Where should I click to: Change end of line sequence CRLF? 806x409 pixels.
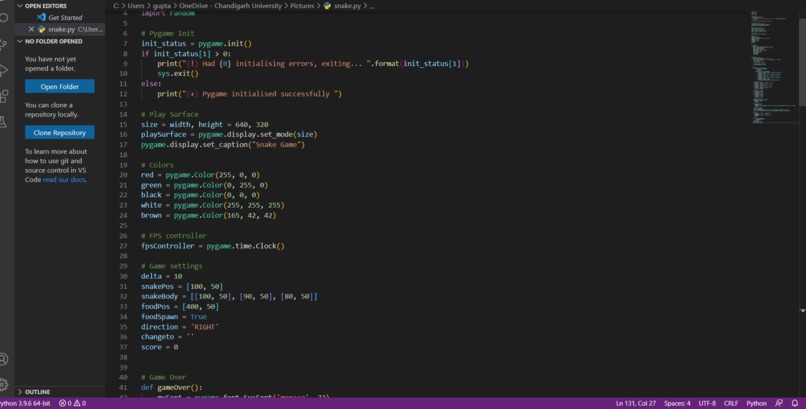tap(730, 403)
